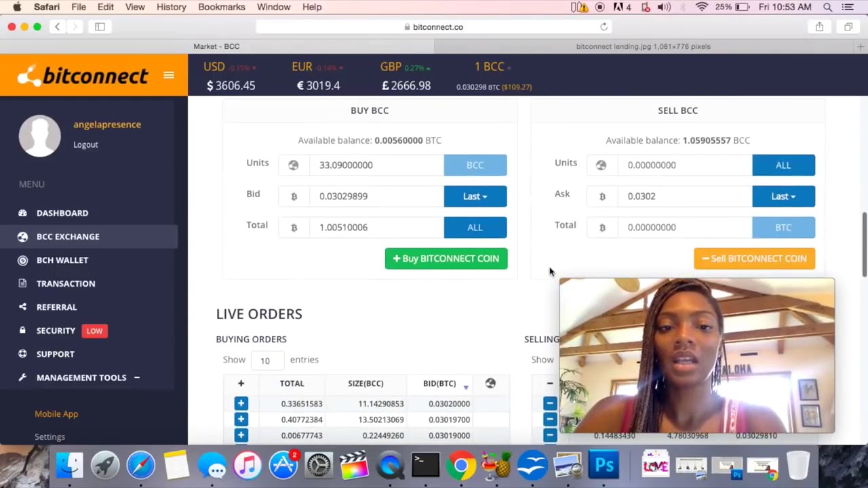Switch to the Market - BCC tab
Screen dimensions: 868x488
216,46
